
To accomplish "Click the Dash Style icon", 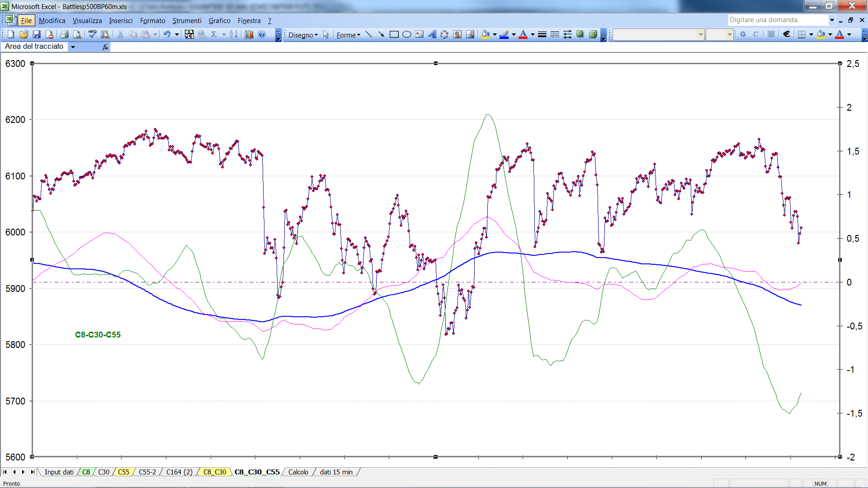I will (x=555, y=34).
